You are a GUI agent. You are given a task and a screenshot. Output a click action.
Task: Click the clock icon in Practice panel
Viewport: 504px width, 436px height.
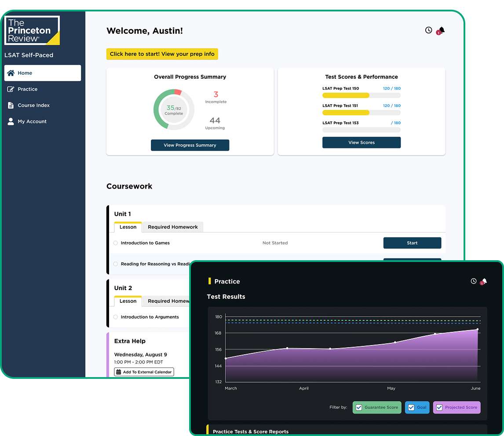474,281
